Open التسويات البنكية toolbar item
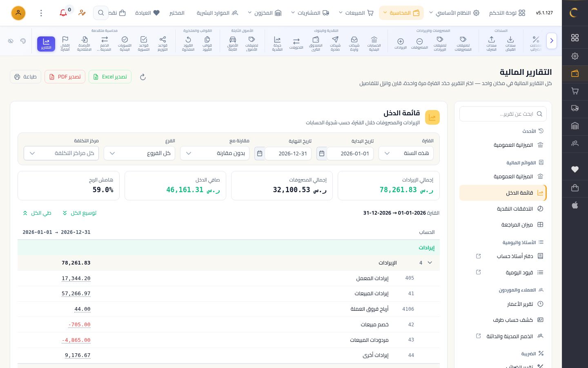Screen dimensions: 588x368 pos(125,44)
